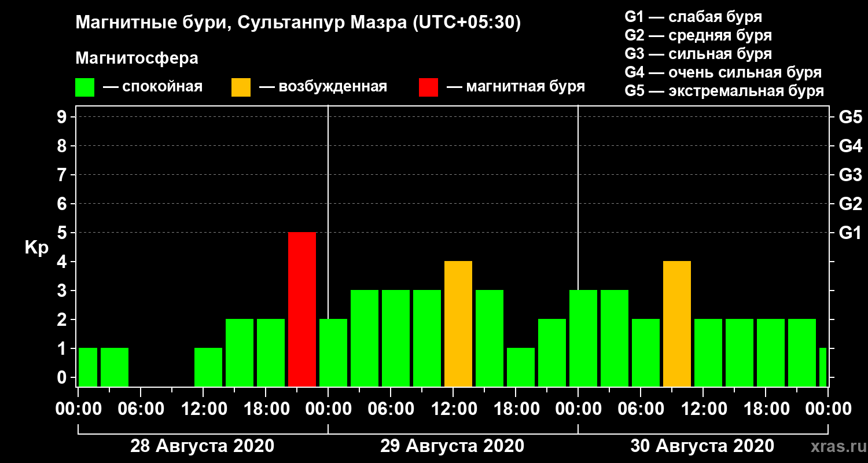Click the '30 Августа 2020' date label
The height and width of the screenshot is (463, 868).
703,446
